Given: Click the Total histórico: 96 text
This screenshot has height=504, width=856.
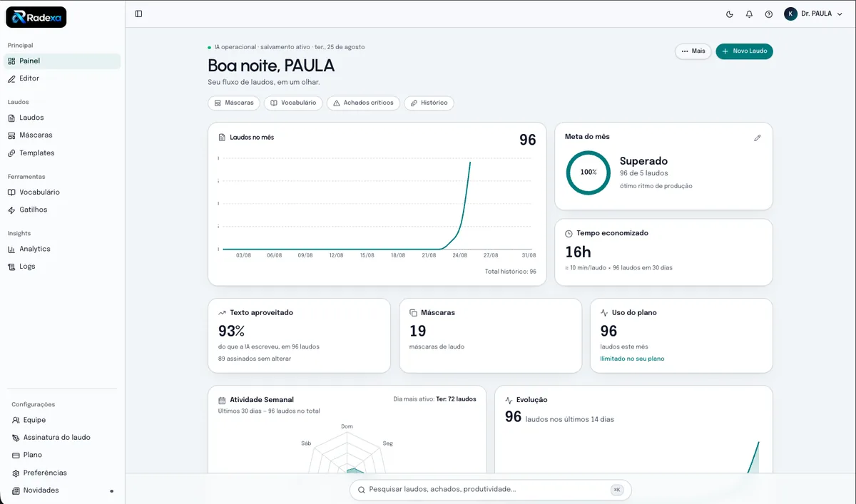Looking at the screenshot, I should tap(510, 272).
